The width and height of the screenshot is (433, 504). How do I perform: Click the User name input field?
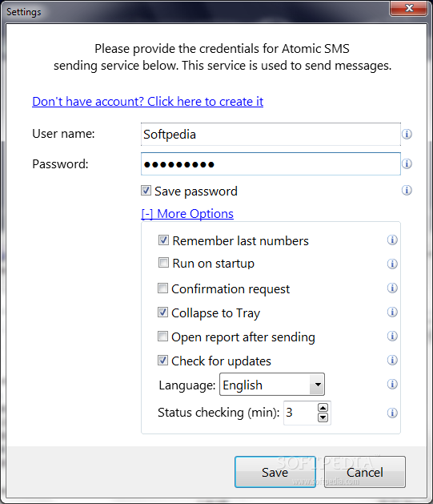click(x=271, y=135)
